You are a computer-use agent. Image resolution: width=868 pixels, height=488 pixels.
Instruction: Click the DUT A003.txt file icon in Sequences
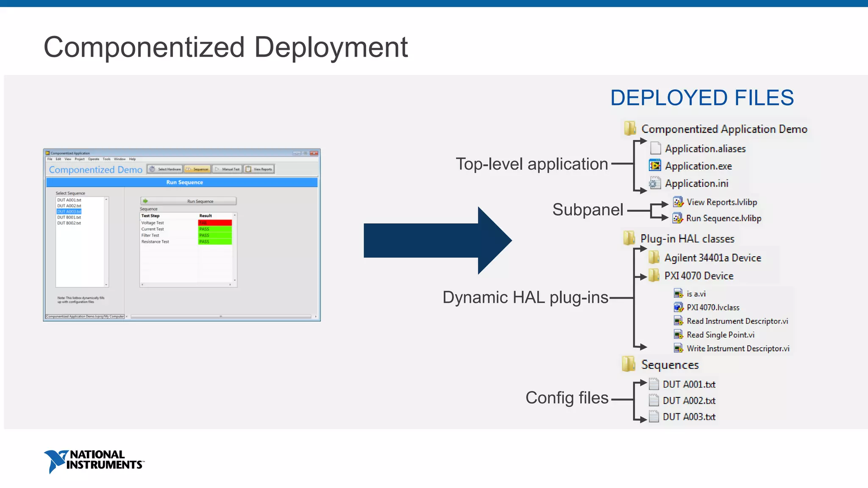654,416
